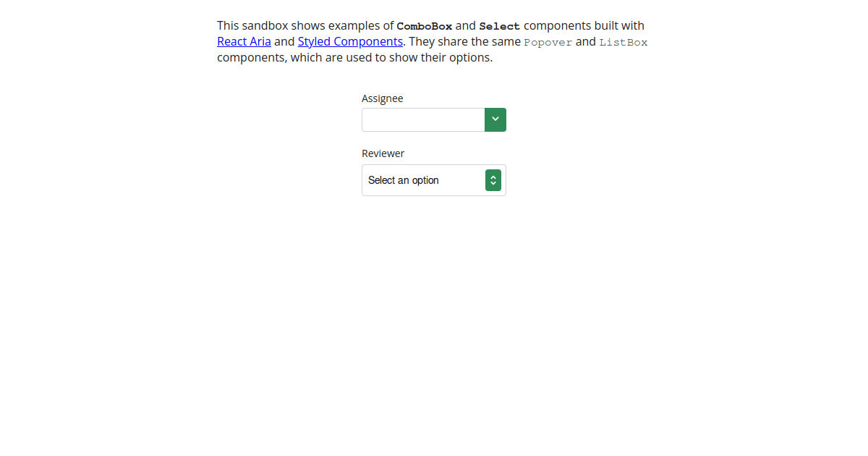Click the word "which" in the description
The height and width of the screenshot is (456, 868).
(307, 58)
